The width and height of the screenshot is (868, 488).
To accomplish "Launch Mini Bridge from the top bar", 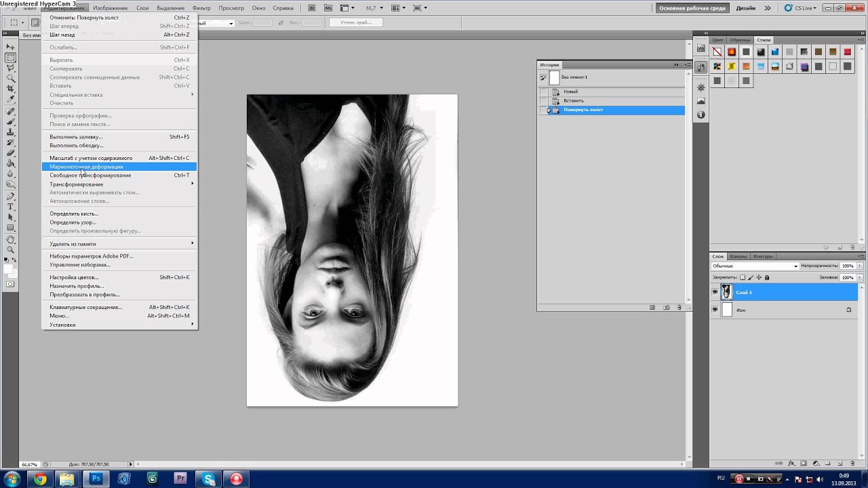I will tap(328, 8).
